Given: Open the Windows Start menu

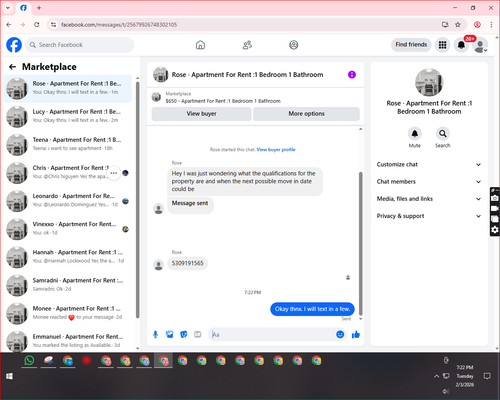Looking at the screenshot, I should [x=9, y=376].
